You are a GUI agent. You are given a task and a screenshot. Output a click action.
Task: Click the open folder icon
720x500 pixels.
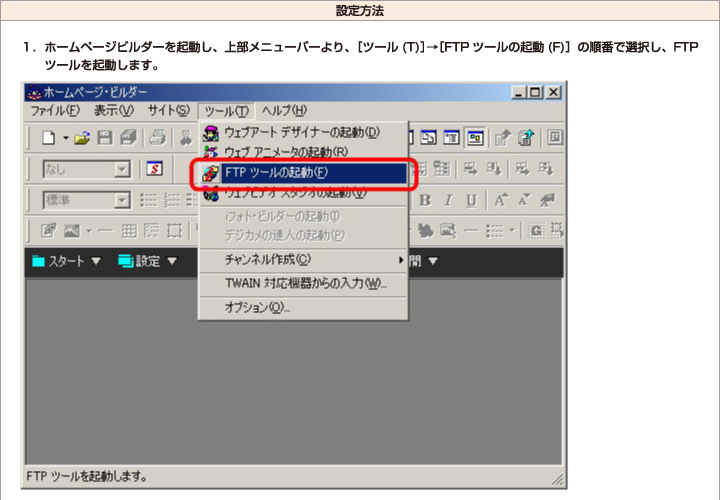(x=82, y=138)
